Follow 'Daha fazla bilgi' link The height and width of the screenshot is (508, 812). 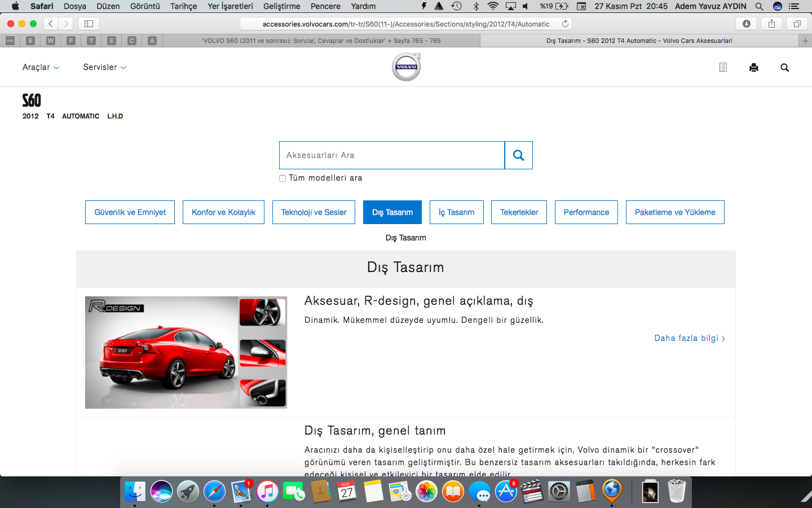tap(689, 338)
